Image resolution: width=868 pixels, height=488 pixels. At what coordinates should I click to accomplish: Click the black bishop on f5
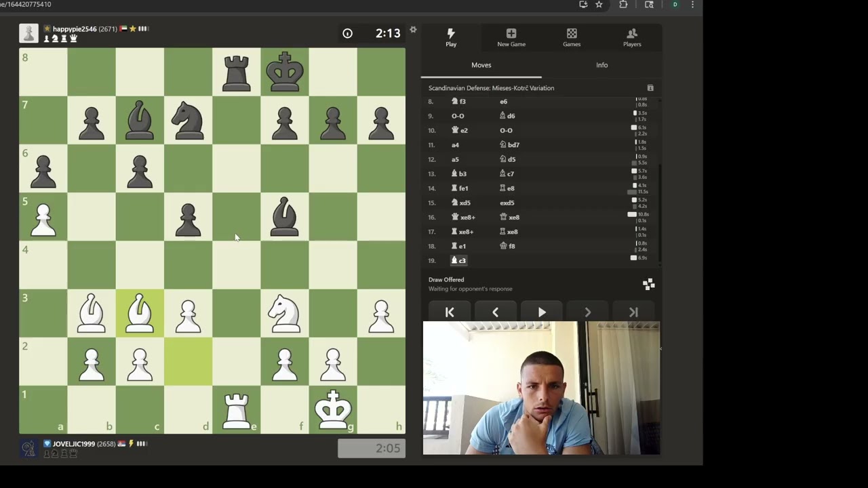tap(285, 217)
